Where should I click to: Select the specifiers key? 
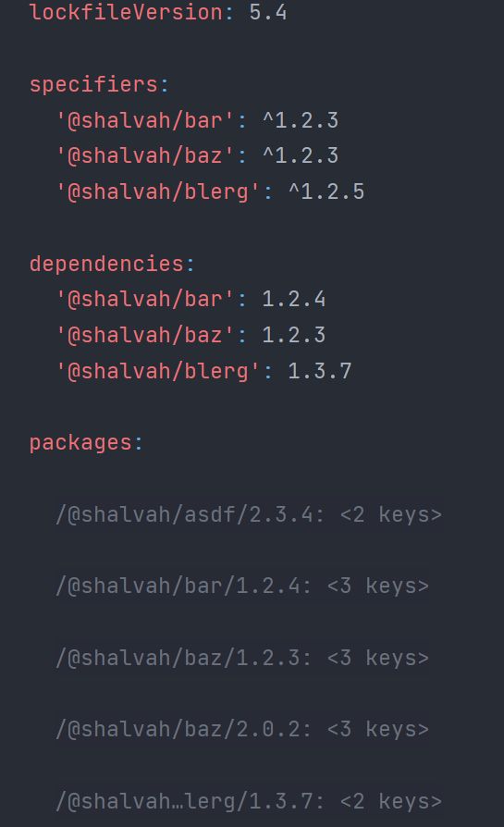click(93, 84)
